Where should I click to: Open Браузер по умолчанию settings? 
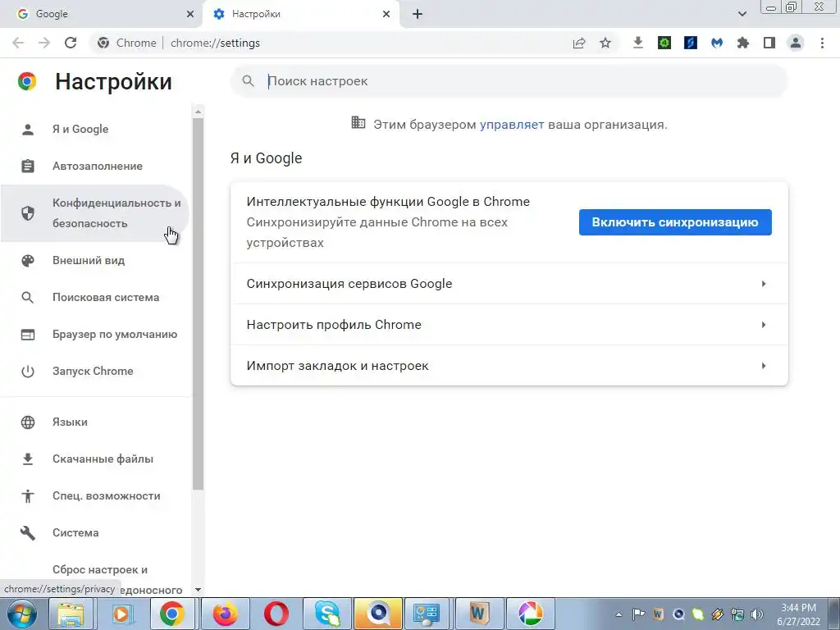94,335
